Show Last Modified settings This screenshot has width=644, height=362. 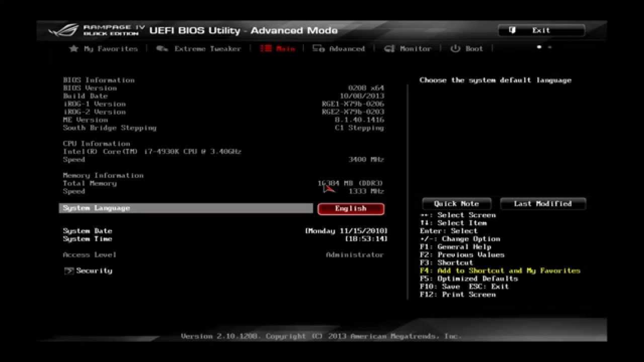(543, 204)
